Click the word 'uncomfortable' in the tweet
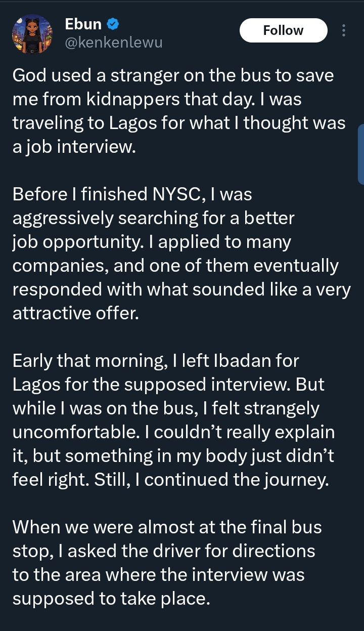Viewport: 364px width, 631px height. tap(80, 433)
